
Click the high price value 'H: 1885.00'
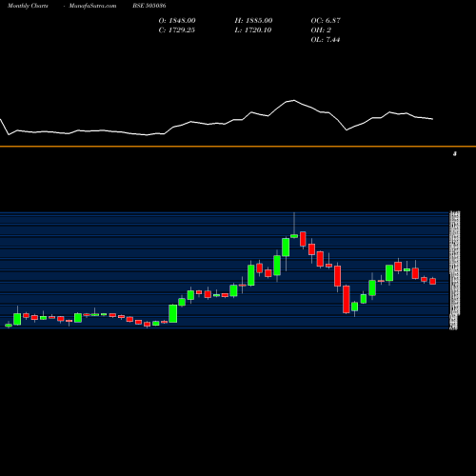click(x=253, y=21)
